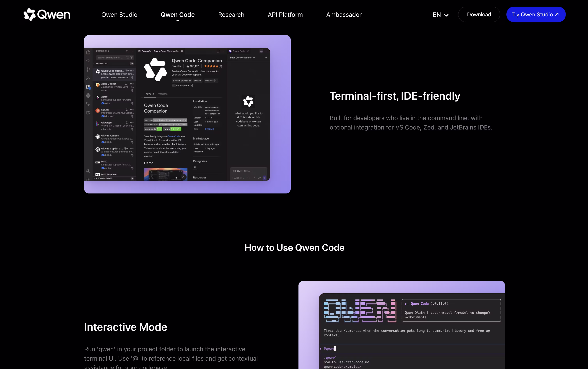Refresh the Extensions list
The image size is (588, 369).
coord(127,51)
